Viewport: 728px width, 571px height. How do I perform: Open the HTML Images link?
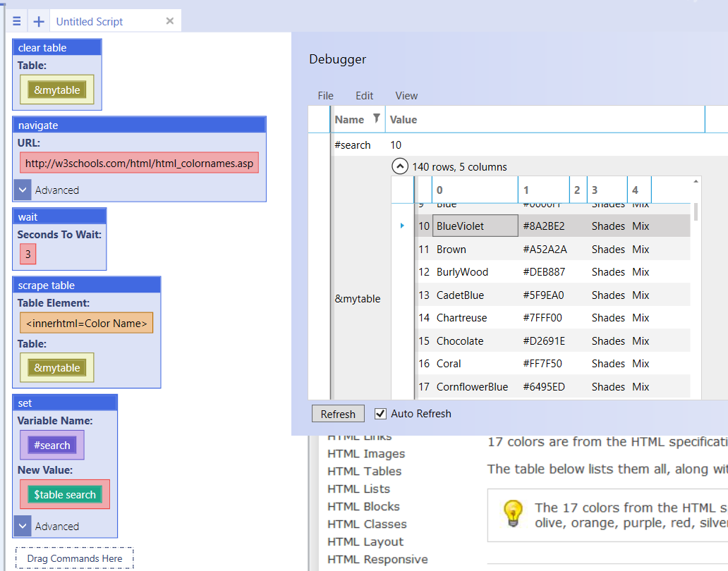pos(366,454)
